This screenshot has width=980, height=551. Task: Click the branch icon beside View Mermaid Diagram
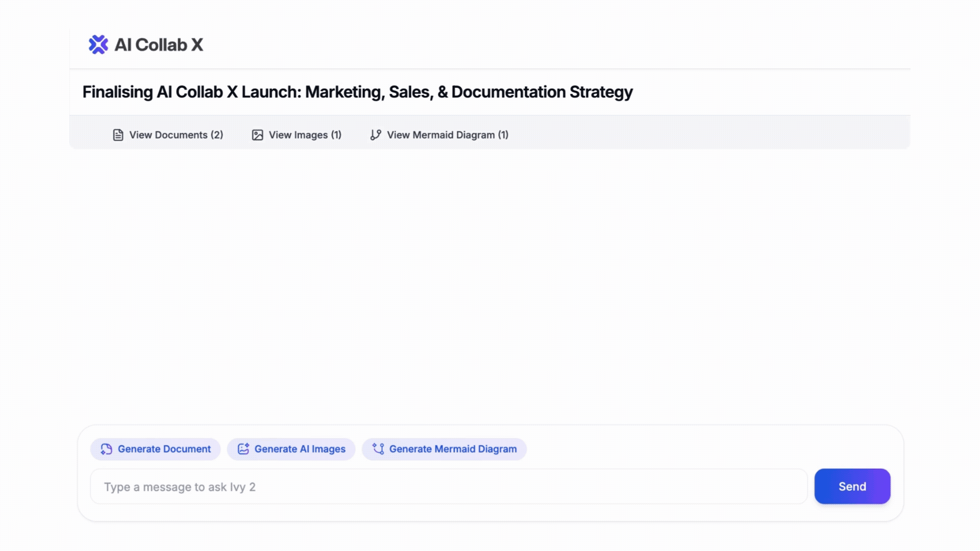click(x=376, y=135)
